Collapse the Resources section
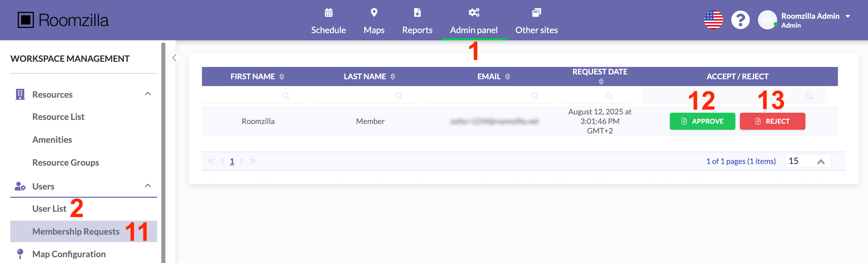This screenshot has height=263, width=868. (x=148, y=94)
